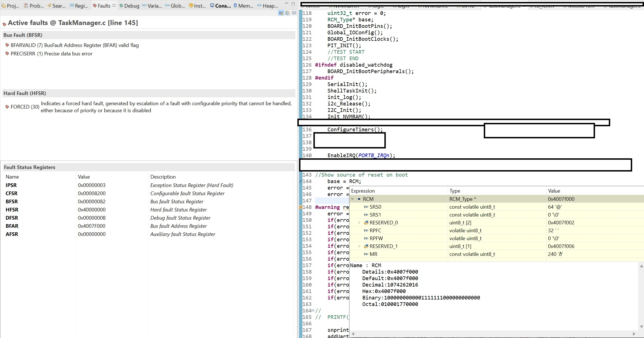
Task: Switch to the Registers tab
Action: point(79,6)
